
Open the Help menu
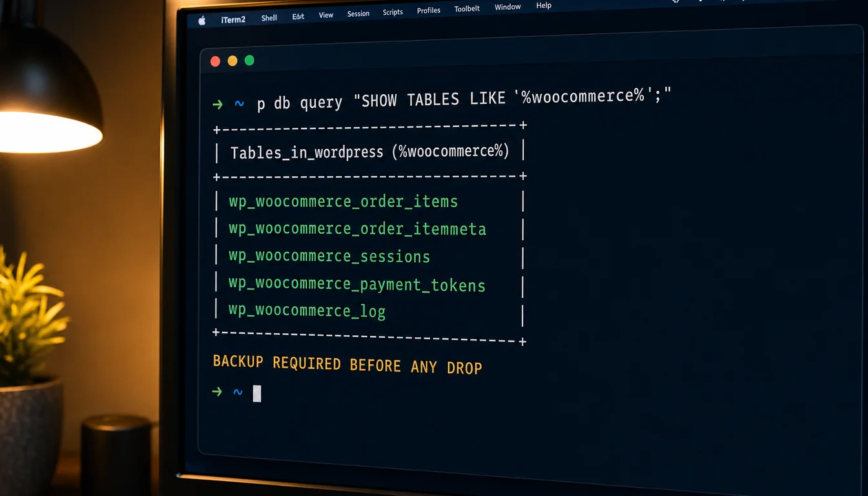pyautogui.click(x=544, y=5)
